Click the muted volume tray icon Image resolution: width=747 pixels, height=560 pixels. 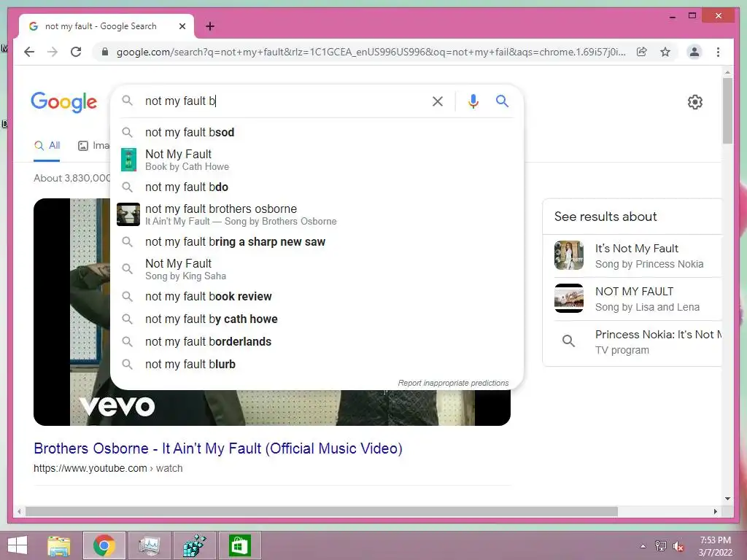[x=678, y=546]
